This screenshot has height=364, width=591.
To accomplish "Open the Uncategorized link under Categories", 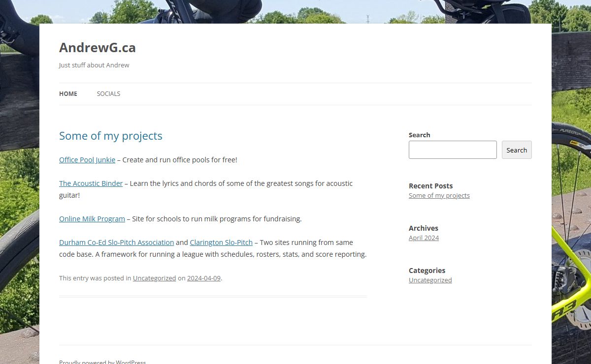I will point(430,280).
